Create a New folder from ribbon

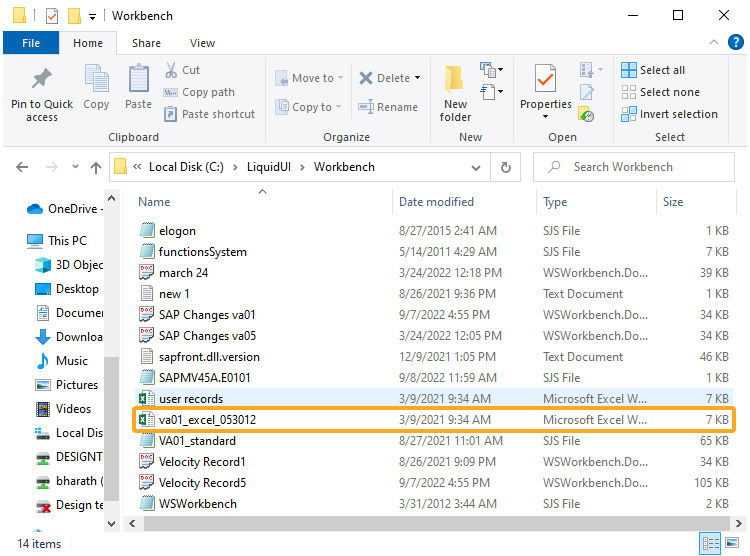pos(455,93)
